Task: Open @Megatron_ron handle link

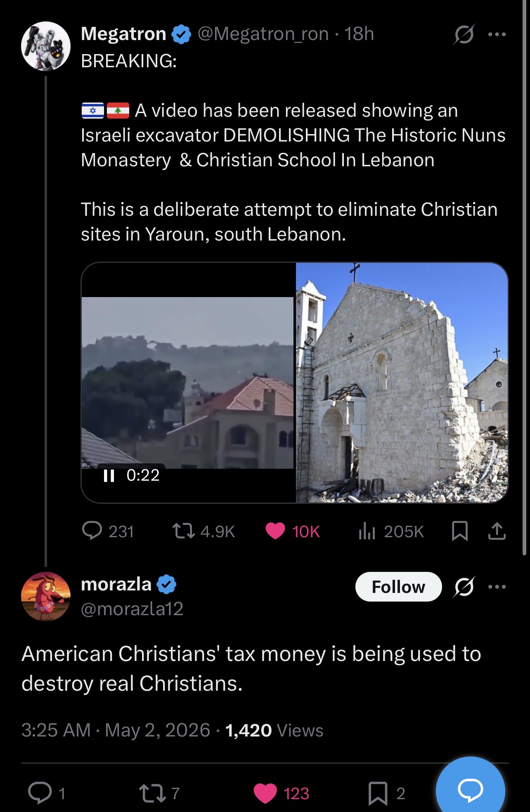Action: (263, 34)
